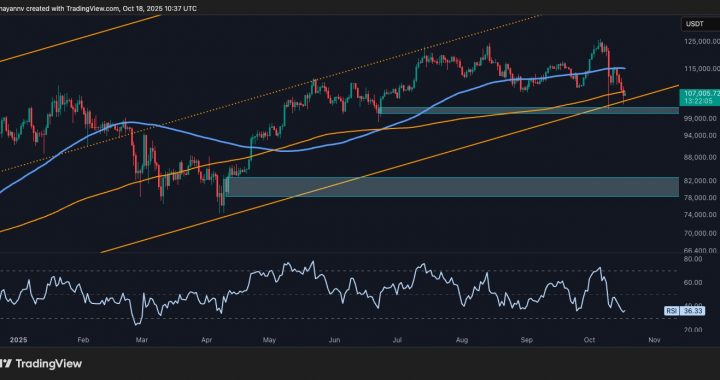This screenshot has height=380, width=720.
Task: Open the USDT currency selector
Action: (700, 23)
